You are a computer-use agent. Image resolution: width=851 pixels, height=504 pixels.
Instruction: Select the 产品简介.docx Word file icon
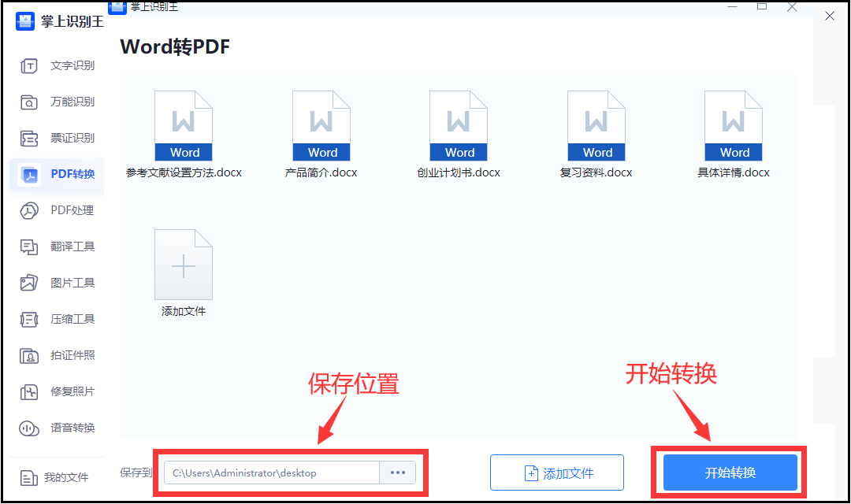(x=321, y=126)
